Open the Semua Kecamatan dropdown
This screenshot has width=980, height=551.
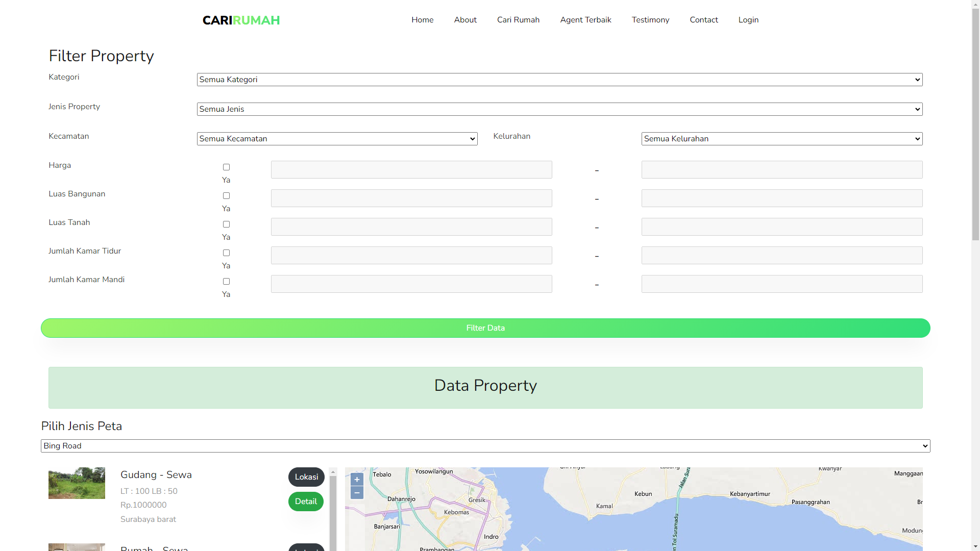click(337, 139)
